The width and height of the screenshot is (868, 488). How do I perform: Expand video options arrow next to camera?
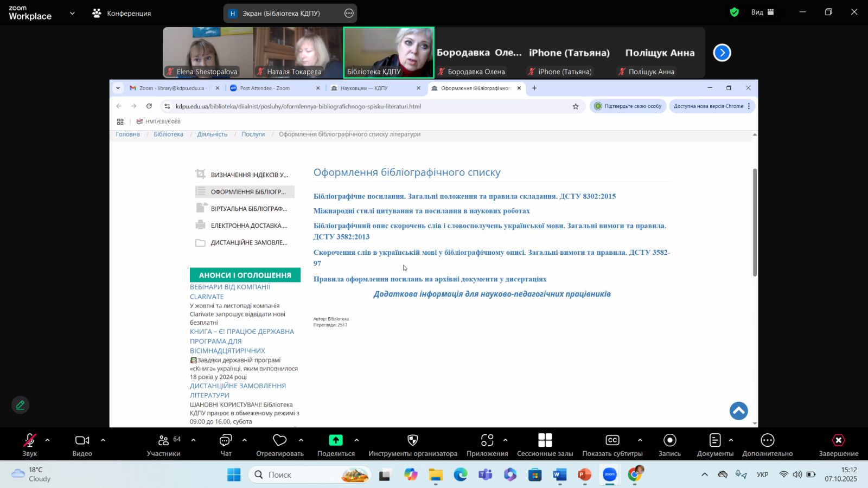(x=103, y=440)
